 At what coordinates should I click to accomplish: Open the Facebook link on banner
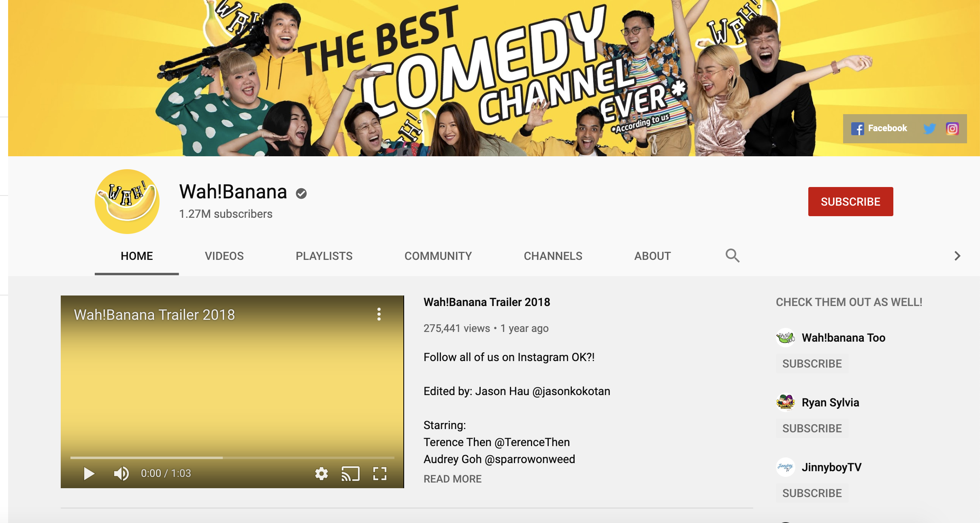click(x=879, y=128)
